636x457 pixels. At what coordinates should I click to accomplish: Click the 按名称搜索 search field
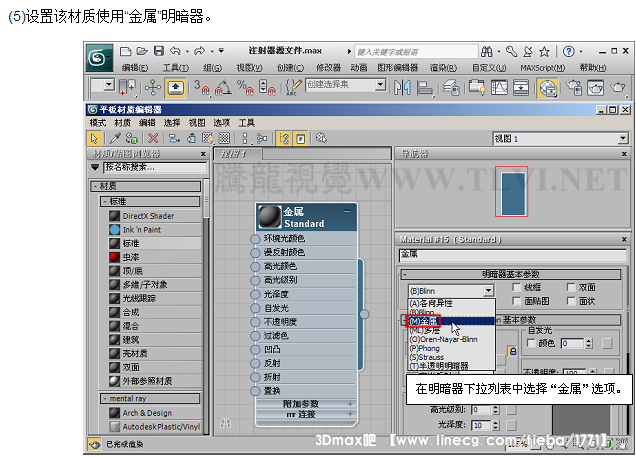(x=155, y=167)
